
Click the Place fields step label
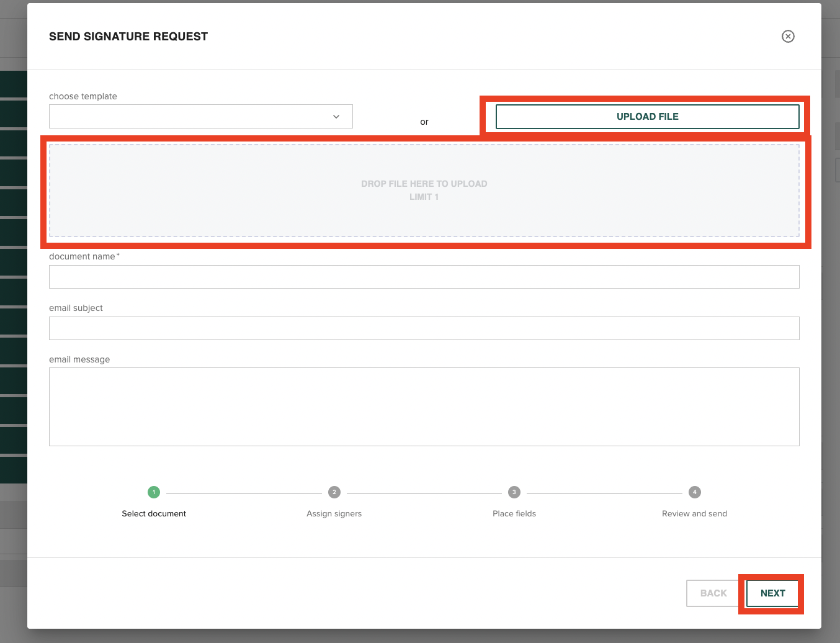click(514, 513)
